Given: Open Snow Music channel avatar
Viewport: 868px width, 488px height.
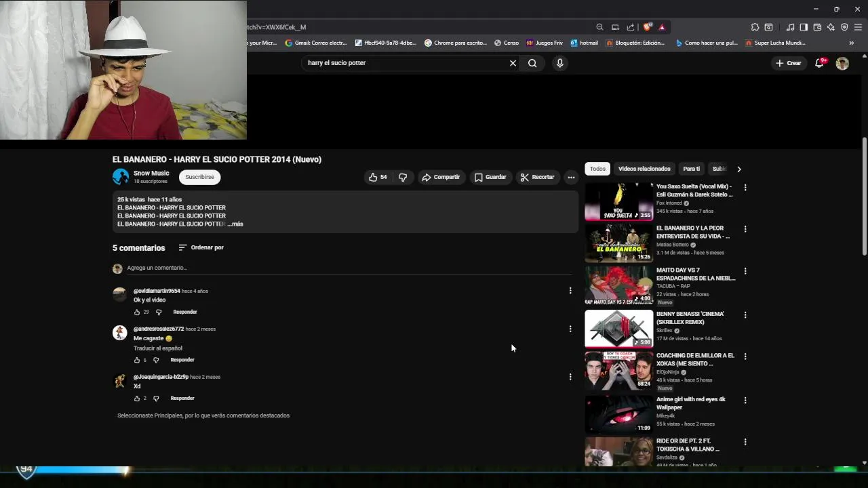Looking at the screenshot, I should [121, 177].
